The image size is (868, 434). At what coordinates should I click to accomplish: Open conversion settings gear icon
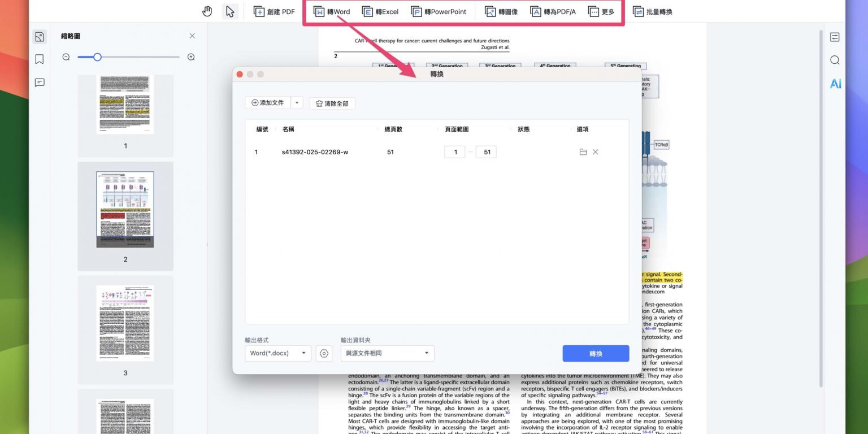(x=324, y=353)
